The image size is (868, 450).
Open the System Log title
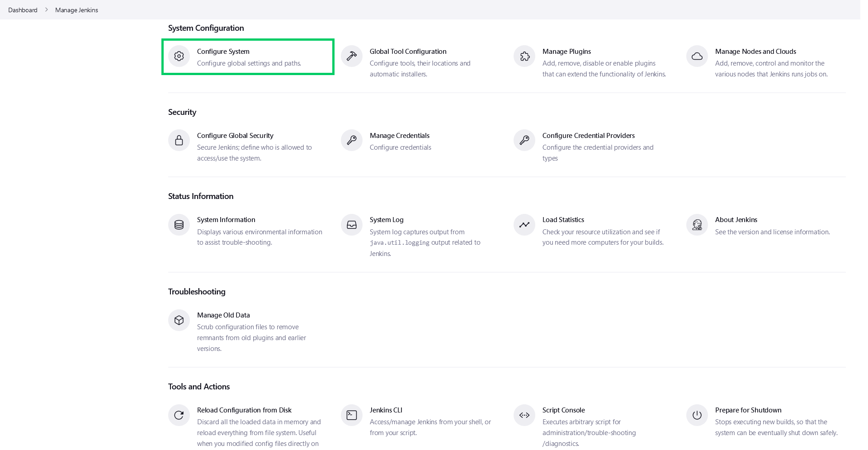point(387,220)
